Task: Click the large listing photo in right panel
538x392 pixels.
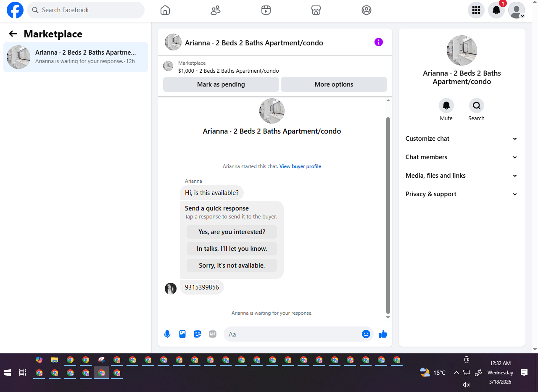Action: pos(462,50)
